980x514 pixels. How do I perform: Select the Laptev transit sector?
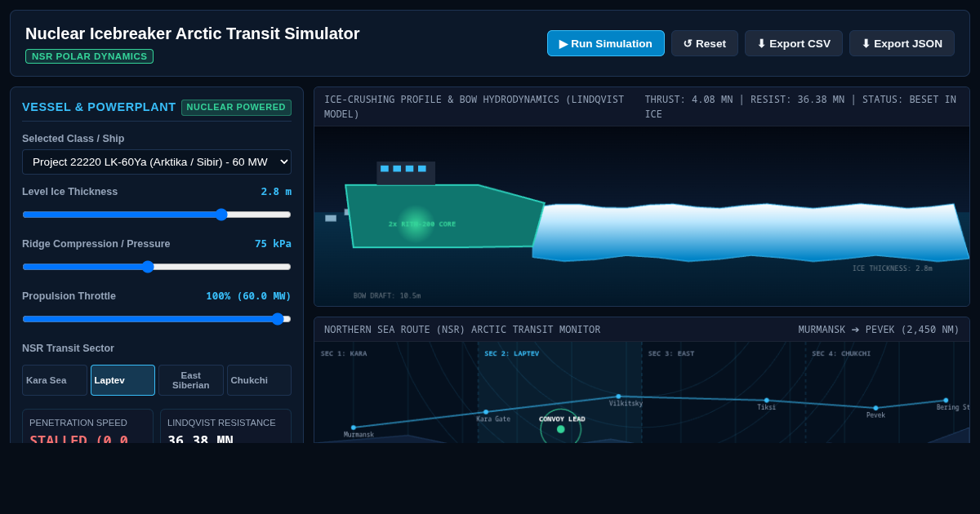122,380
